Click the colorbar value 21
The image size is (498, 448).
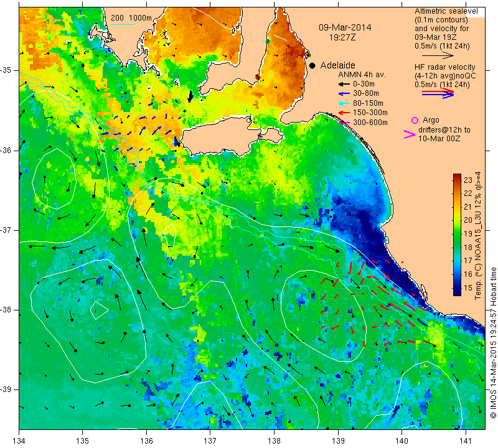click(x=468, y=207)
